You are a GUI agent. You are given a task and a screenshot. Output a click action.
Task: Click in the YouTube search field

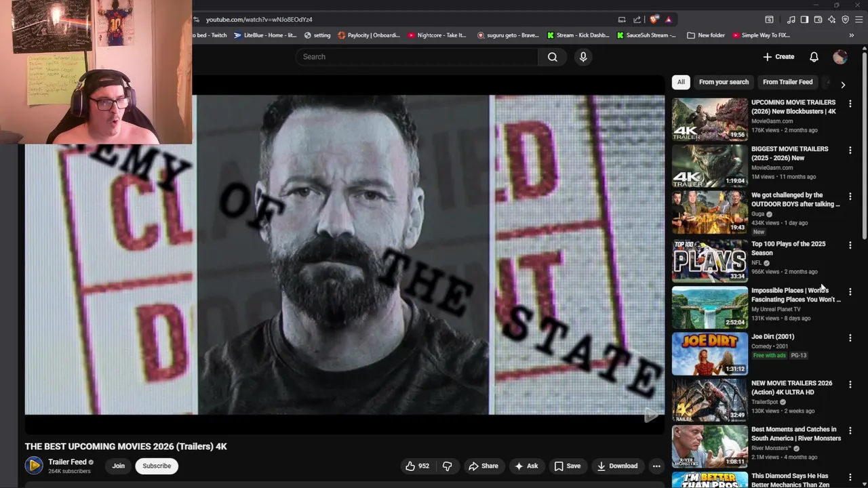tap(417, 57)
